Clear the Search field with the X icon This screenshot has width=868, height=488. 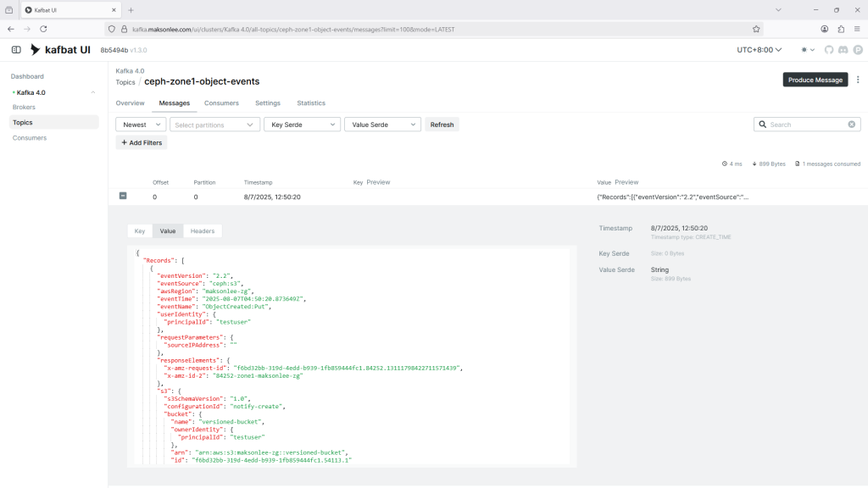(x=851, y=125)
